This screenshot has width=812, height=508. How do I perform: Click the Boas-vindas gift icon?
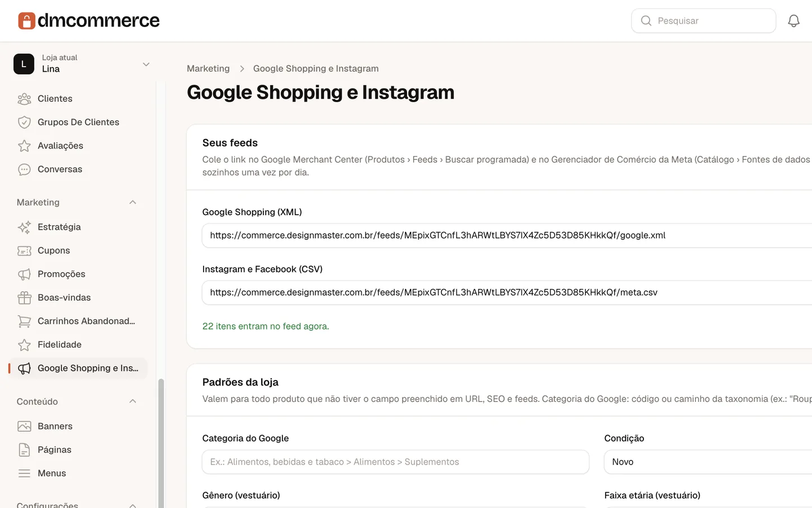pyautogui.click(x=24, y=297)
